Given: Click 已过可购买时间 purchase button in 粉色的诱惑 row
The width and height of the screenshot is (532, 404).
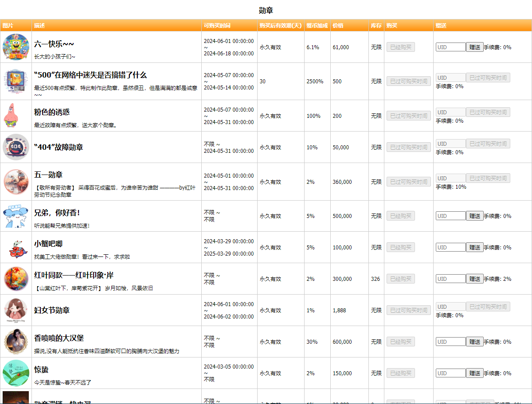Looking at the screenshot, I should 409,116.
